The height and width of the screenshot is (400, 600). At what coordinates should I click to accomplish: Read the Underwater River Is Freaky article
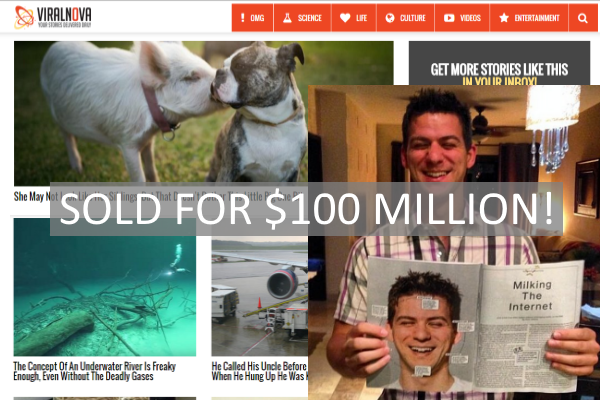tap(95, 371)
